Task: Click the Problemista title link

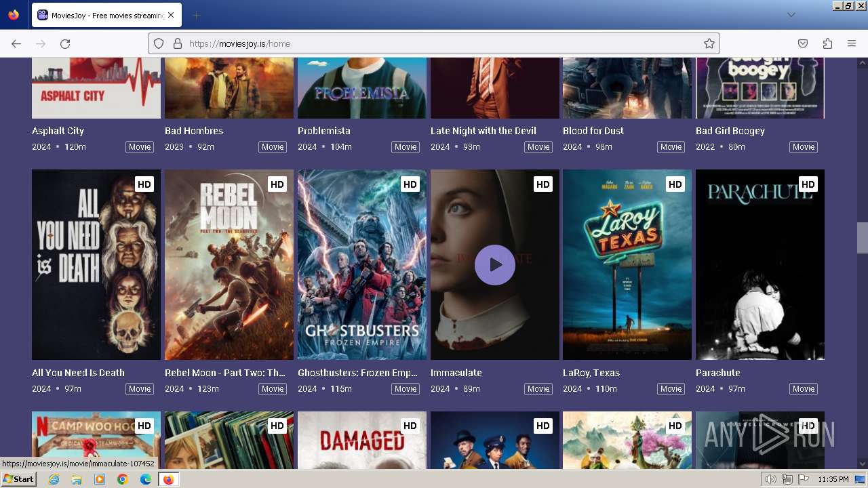Action: (324, 131)
